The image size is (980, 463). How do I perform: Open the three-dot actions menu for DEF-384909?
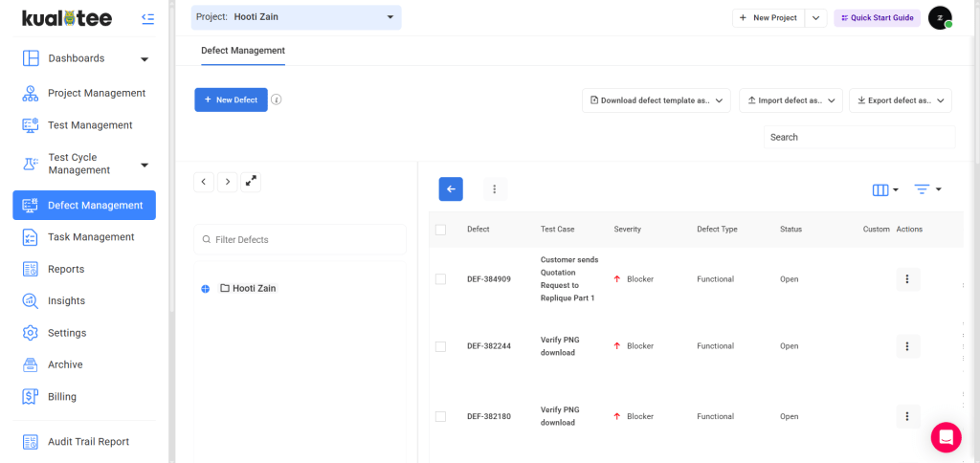(907, 279)
